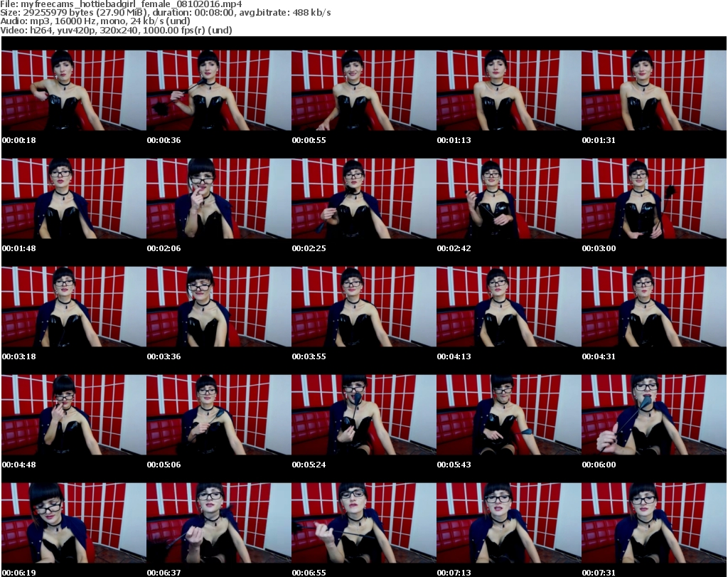The width and height of the screenshot is (728, 577).
Task: Open the frame labeled 00:02:06
Action: click(218, 198)
